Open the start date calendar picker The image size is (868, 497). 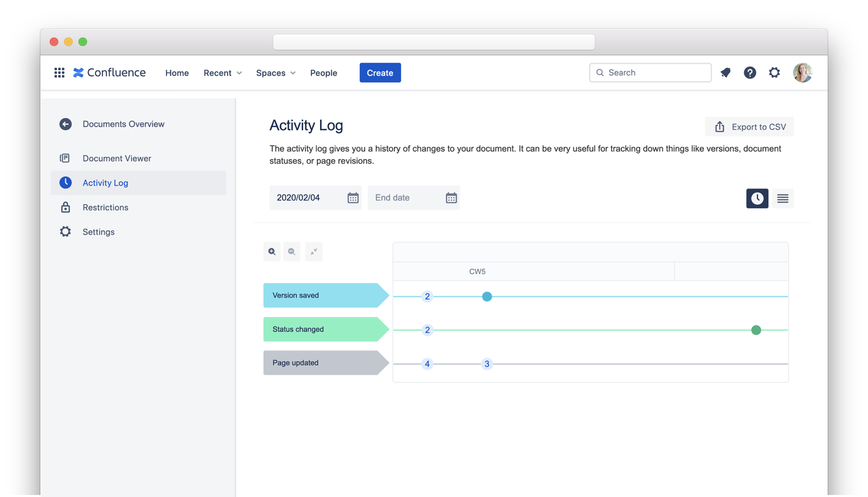click(x=353, y=198)
